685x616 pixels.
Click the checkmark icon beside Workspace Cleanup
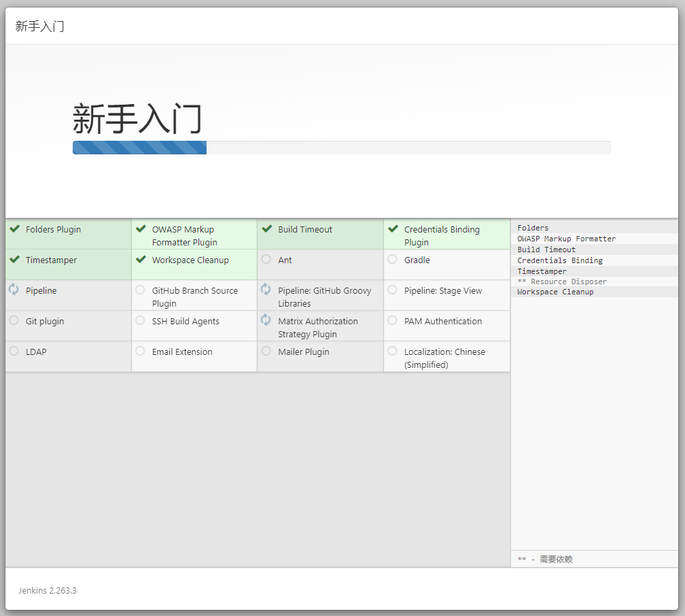tap(141, 259)
